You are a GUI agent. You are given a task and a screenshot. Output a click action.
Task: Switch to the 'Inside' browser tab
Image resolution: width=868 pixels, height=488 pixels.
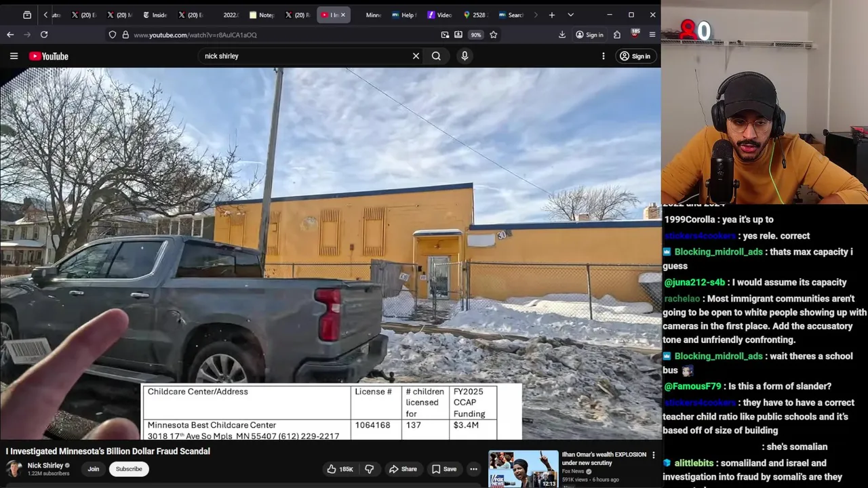pos(155,15)
